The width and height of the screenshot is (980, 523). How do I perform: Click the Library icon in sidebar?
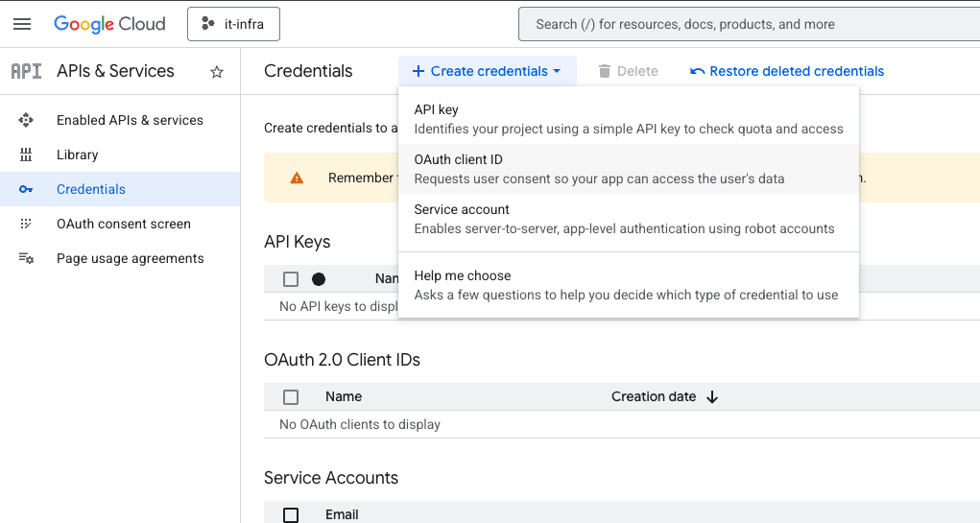26,155
